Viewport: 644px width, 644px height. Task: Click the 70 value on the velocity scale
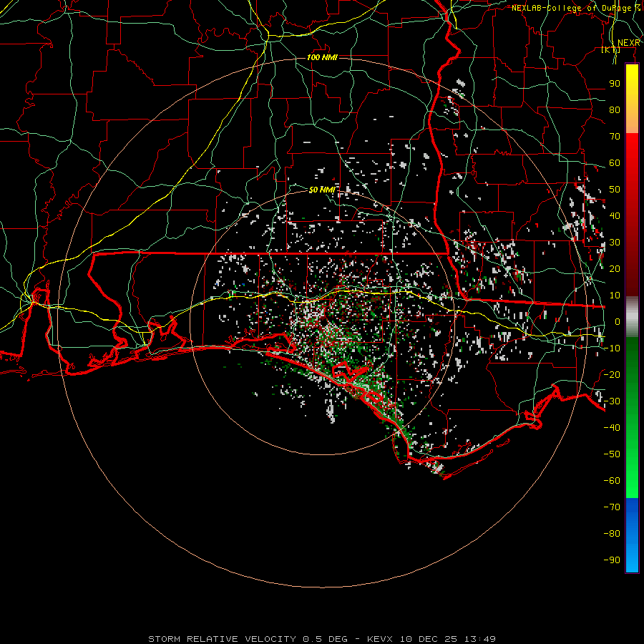(x=615, y=137)
